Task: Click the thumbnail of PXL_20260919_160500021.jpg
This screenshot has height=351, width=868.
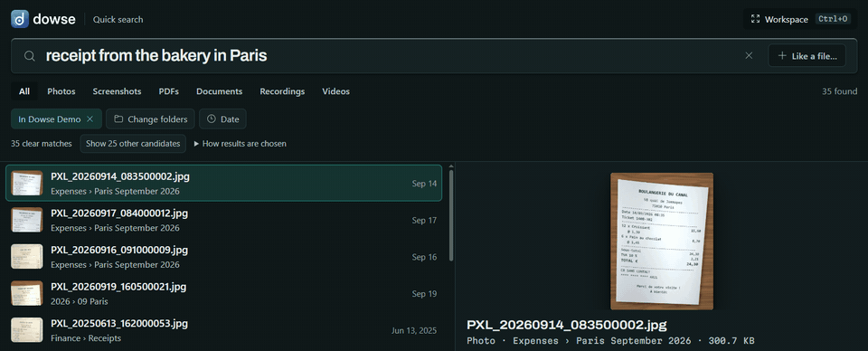Action: click(x=26, y=293)
